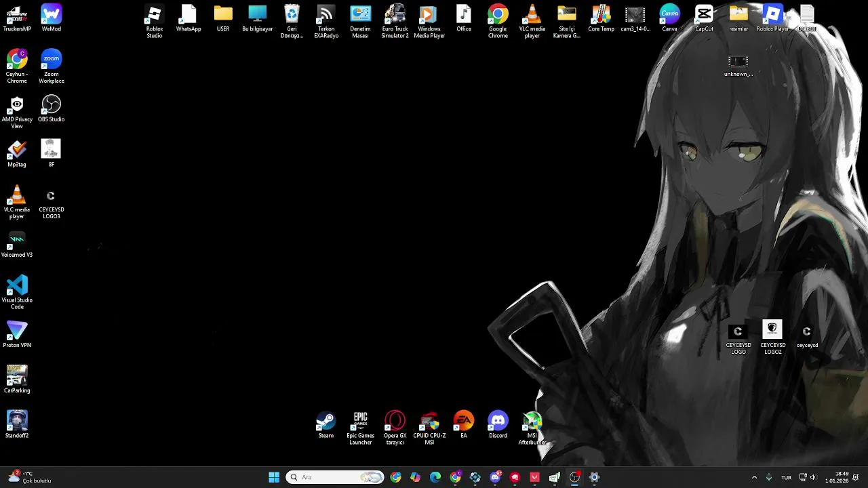Open the Canva shortcut
868x488 pixels.
click(670, 18)
